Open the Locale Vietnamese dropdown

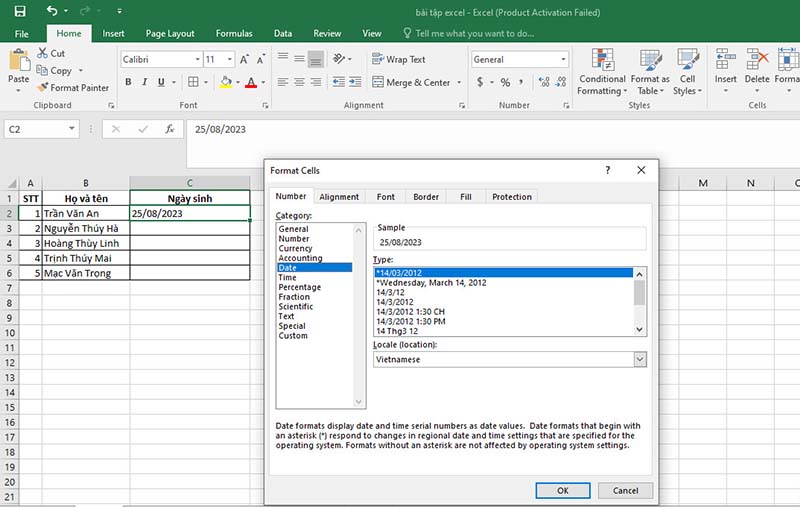point(640,360)
